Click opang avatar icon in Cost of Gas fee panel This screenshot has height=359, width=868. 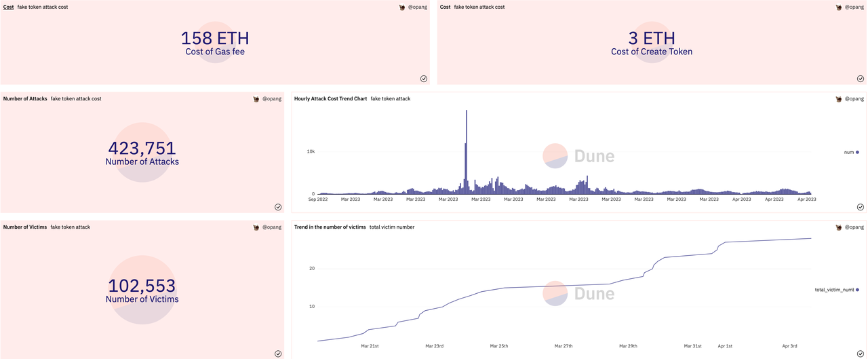[402, 7]
